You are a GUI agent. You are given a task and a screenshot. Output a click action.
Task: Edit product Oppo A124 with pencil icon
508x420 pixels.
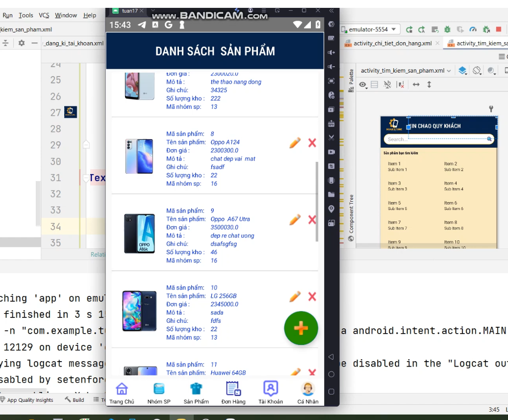coord(295,143)
